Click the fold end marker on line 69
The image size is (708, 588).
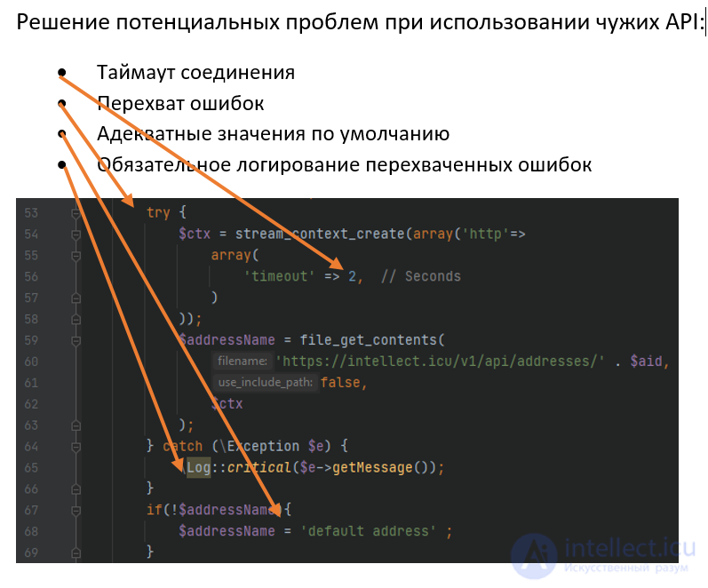pyautogui.click(x=76, y=552)
